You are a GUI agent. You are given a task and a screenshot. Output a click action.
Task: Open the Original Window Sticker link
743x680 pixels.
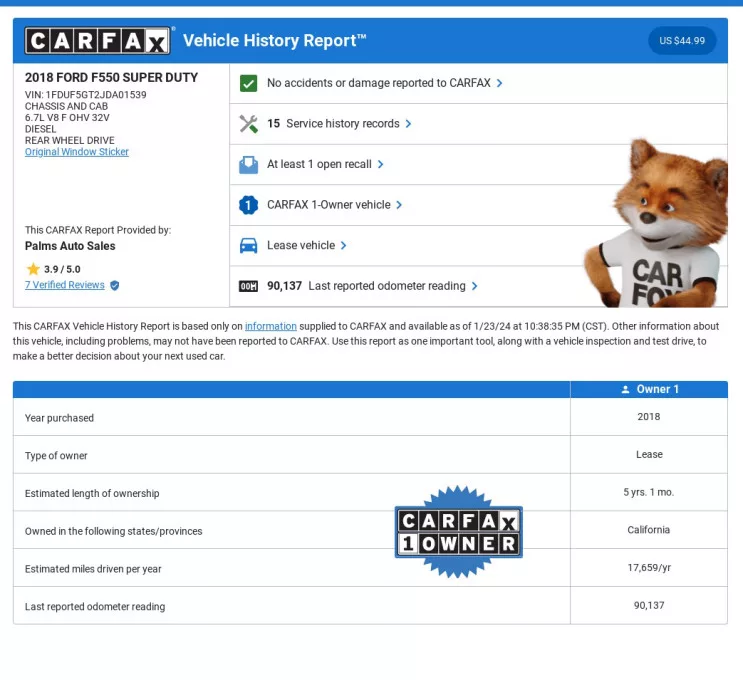click(77, 152)
